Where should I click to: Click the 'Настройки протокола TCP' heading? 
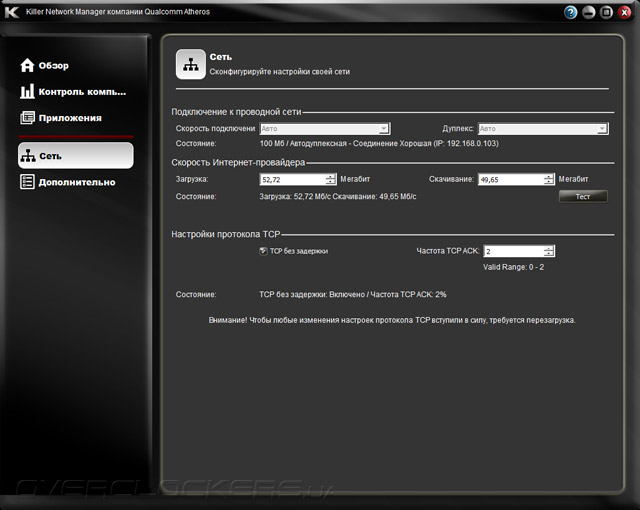point(226,234)
